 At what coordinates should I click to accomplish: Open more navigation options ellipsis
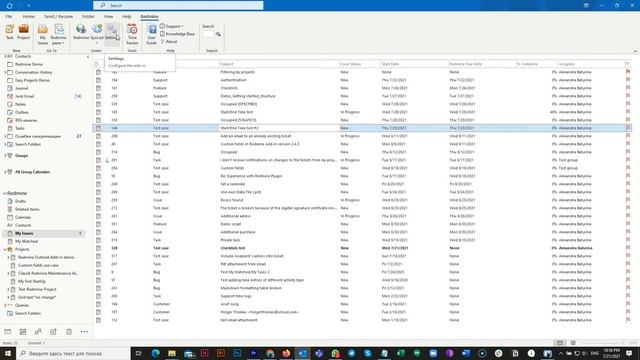coord(84,331)
